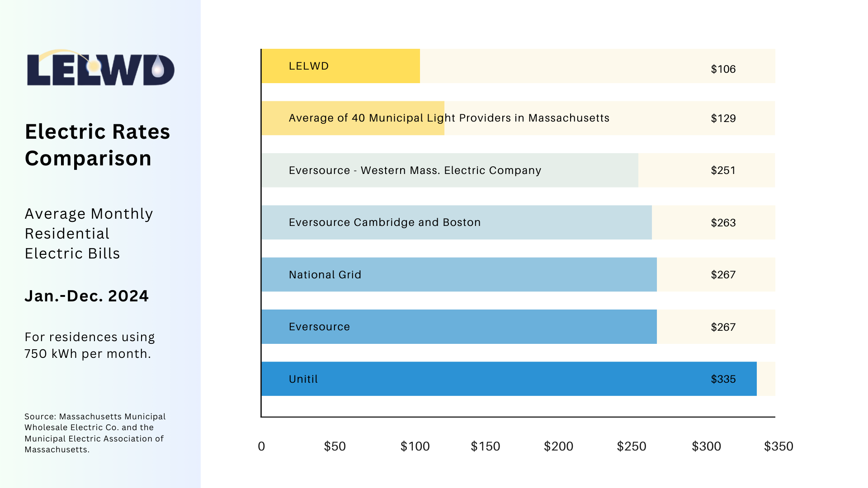Viewport: 868px width, 488px height.
Task: Click the Unitil dark blue bar
Action: tap(509, 379)
